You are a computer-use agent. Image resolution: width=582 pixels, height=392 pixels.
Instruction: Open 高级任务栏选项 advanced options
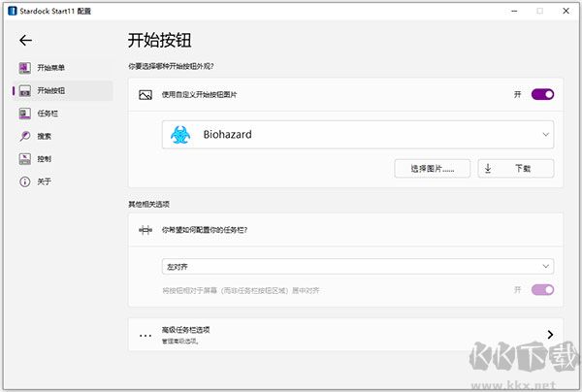pos(345,335)
